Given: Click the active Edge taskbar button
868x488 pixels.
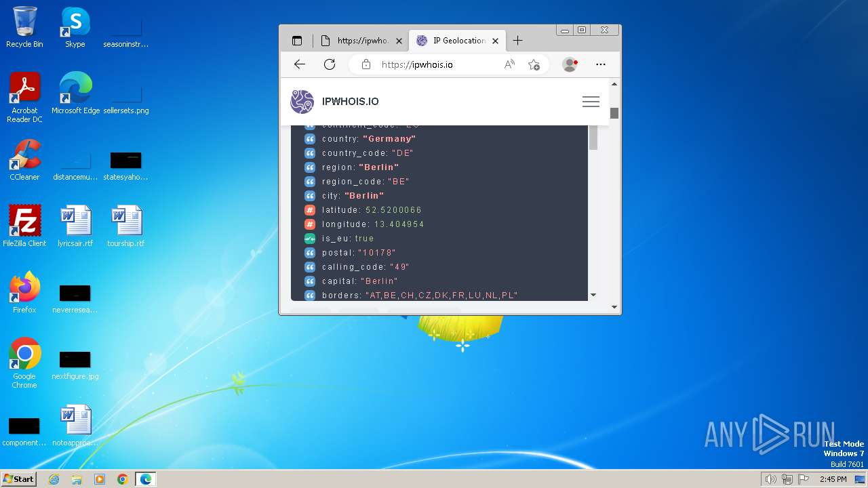Looking at the screenshot, I should pos(146,479).
